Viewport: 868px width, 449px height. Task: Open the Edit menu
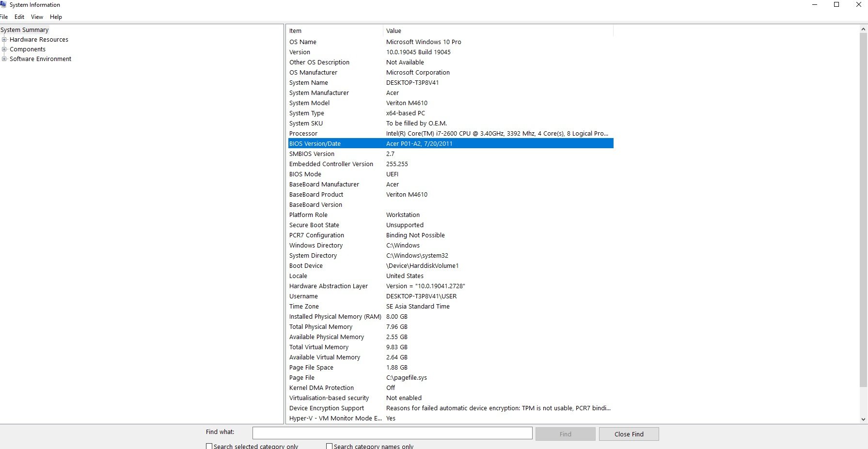coord(19,17)
